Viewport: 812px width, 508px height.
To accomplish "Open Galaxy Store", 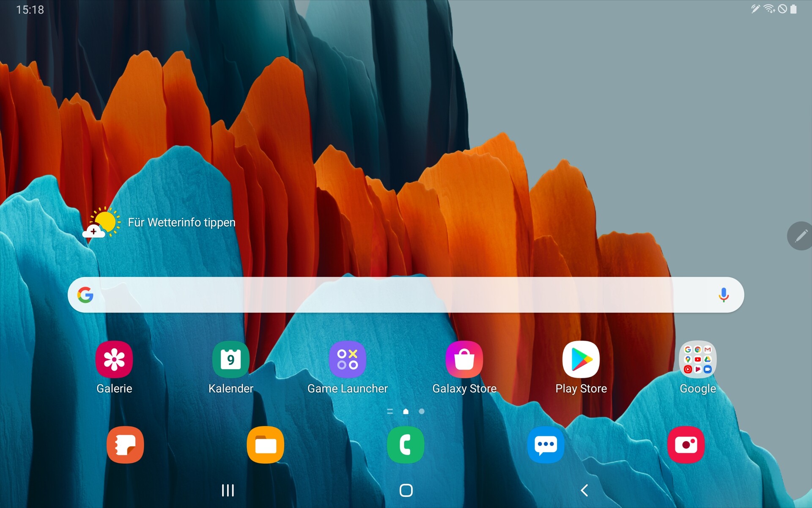I will click(x=464, y=359).
